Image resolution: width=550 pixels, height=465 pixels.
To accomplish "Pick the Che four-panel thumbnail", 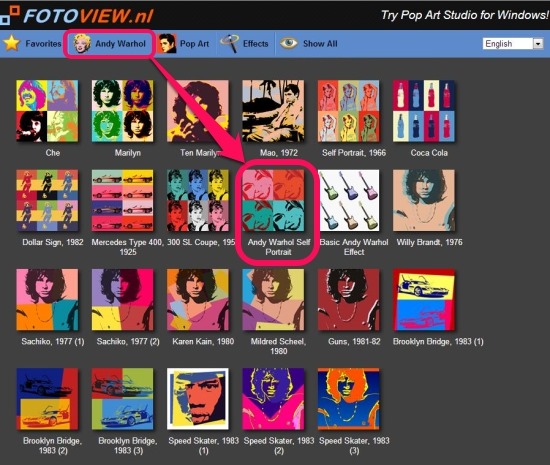I will point(47,111).
